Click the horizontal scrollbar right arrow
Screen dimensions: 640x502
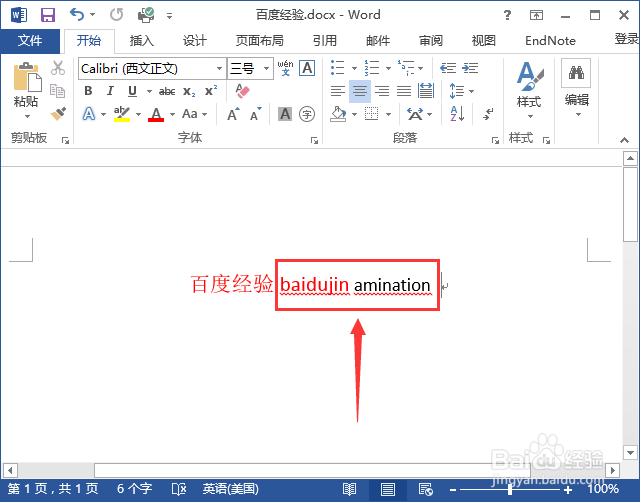pos(612,470)
